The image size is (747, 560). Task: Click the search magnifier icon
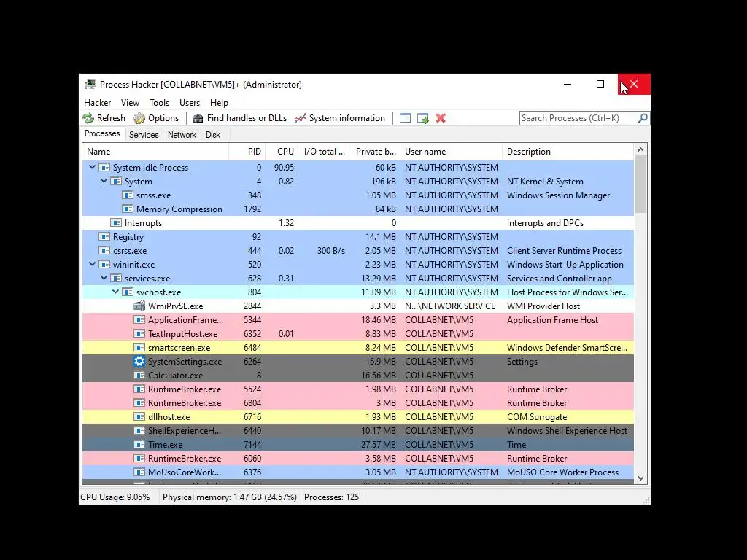pyautogui.click(x=643, y=117)
